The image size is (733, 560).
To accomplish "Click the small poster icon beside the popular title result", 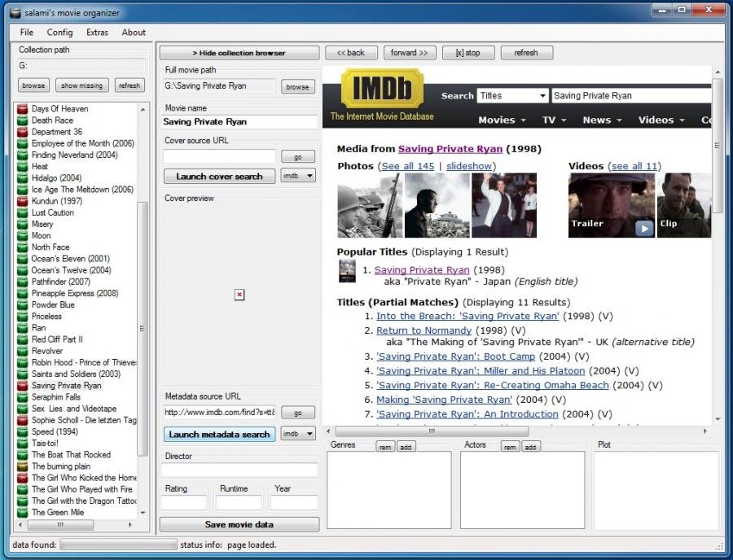I will pos(347,271).
